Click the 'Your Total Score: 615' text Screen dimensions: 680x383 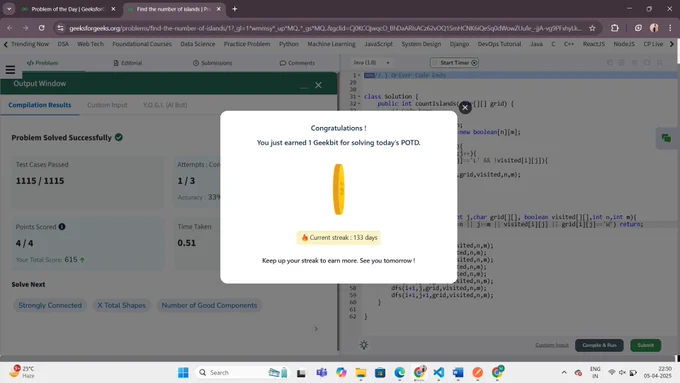(50, 259)
